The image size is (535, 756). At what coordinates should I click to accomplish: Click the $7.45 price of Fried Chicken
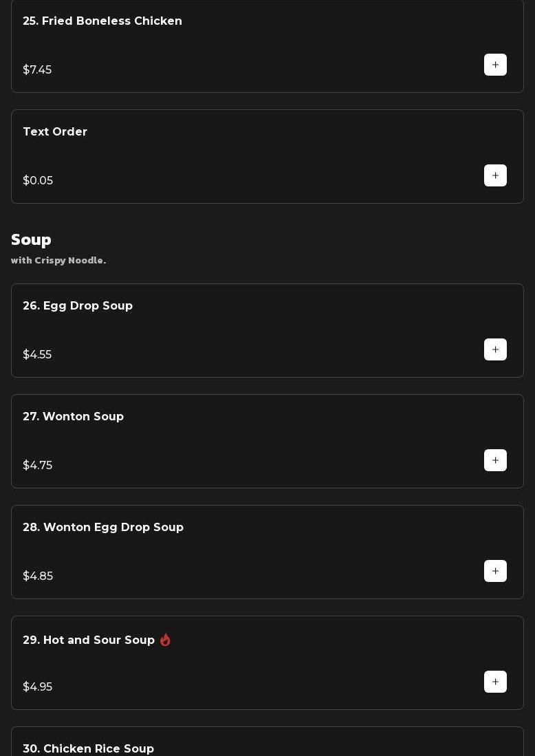pos(37,70)
